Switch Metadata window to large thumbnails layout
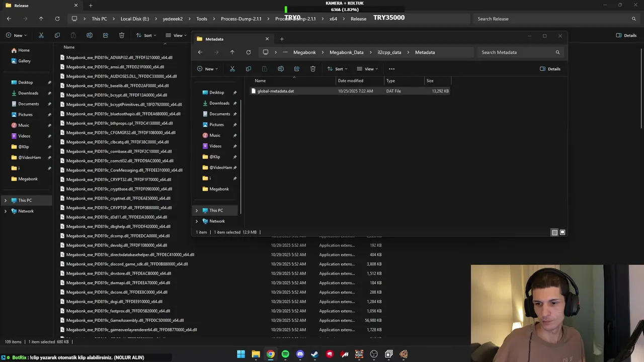 (x=562, y=232)
